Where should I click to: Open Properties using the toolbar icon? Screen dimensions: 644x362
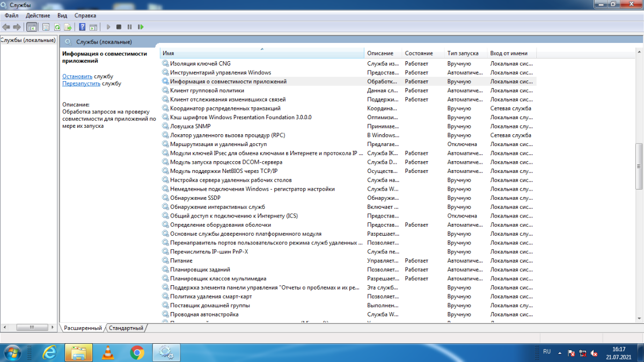[46, 27]
